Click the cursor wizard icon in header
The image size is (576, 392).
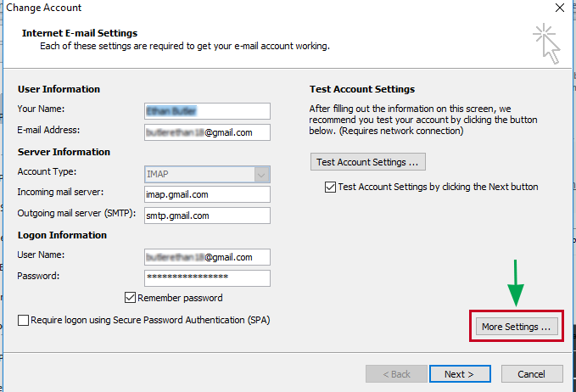point(546,44)
